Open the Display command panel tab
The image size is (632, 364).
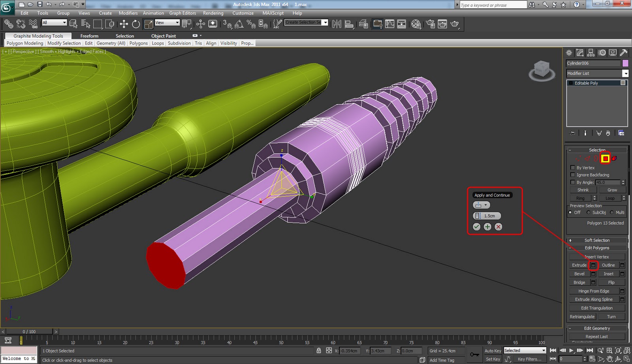click(613, 53)
